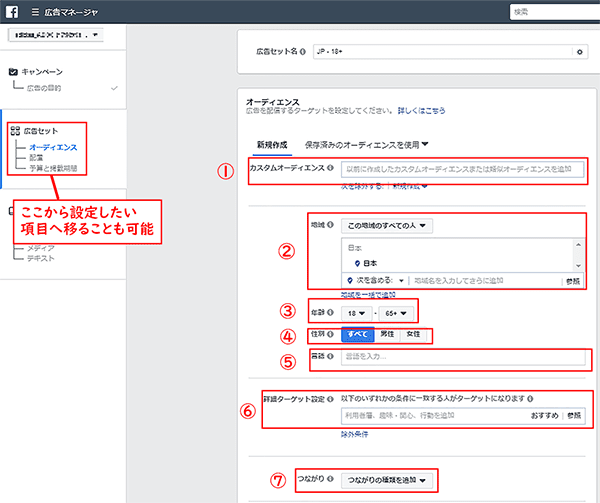This screenshot has height=503, width=600.
Task: Click キャンペーン heading in the sidebar
Action: coord(42,72)
